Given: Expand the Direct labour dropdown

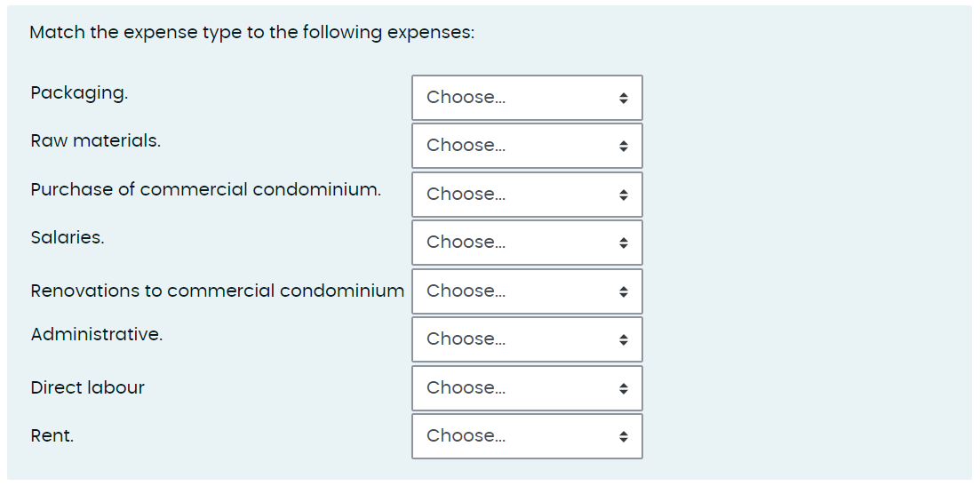Looking at the screenshot, I should pyautogui.click(x=527, y=388).
